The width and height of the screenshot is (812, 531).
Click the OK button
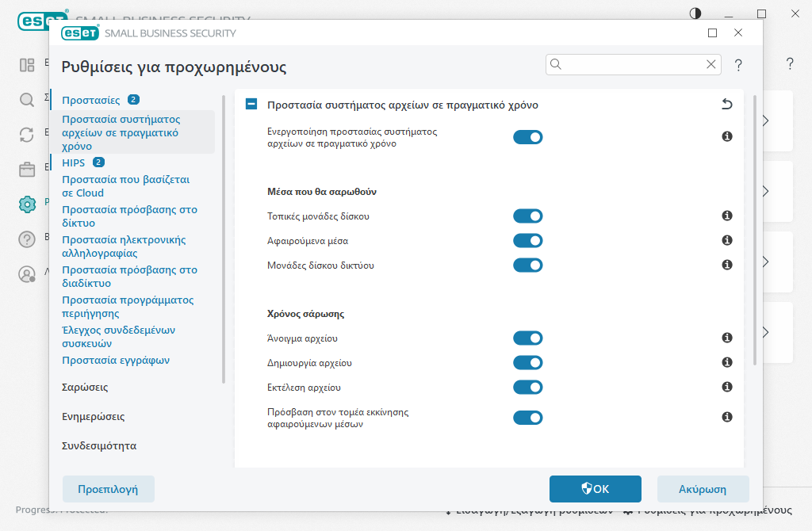coord(595,489)
